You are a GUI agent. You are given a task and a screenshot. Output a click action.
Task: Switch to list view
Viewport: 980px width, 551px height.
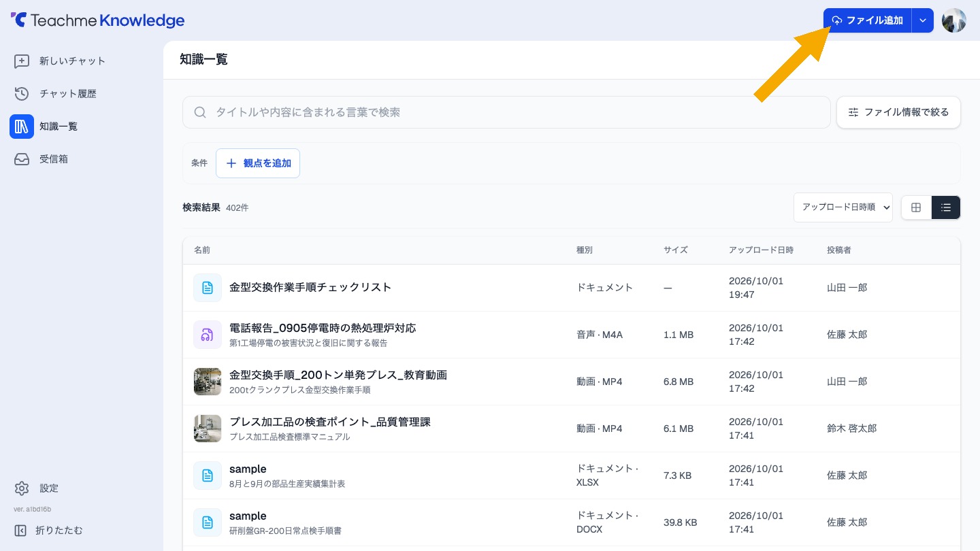click(x=946, y=207)
